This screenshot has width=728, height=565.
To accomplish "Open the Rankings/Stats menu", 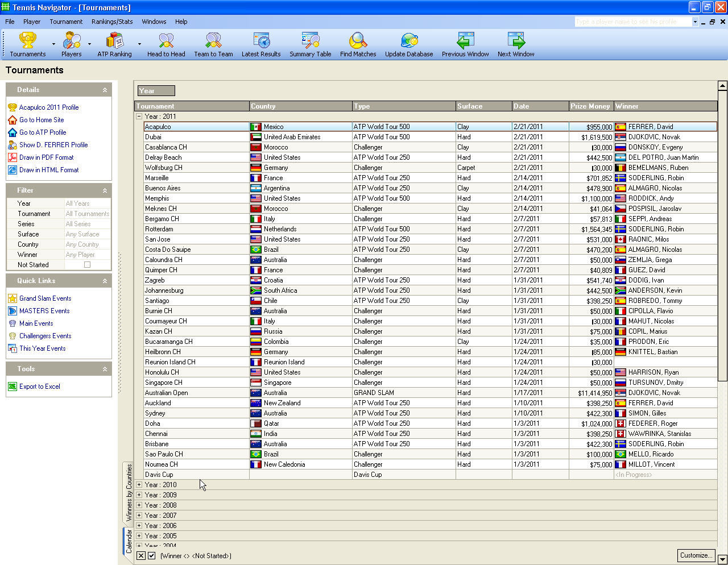I will click(112, 22).
